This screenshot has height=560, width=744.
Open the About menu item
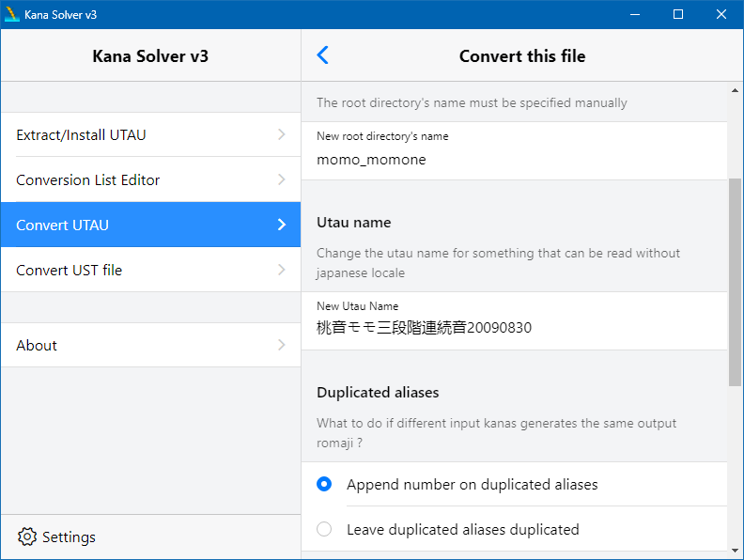151,345
